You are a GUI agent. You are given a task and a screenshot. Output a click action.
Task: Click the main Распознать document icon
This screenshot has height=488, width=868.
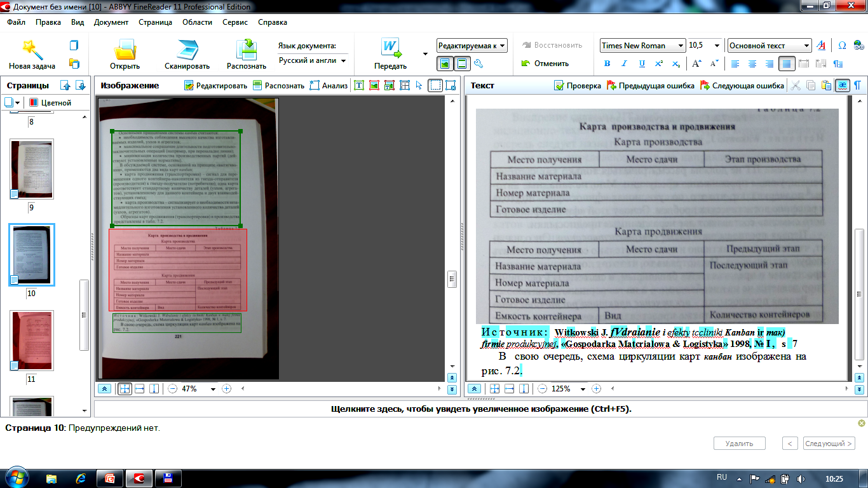click(246, 50)
